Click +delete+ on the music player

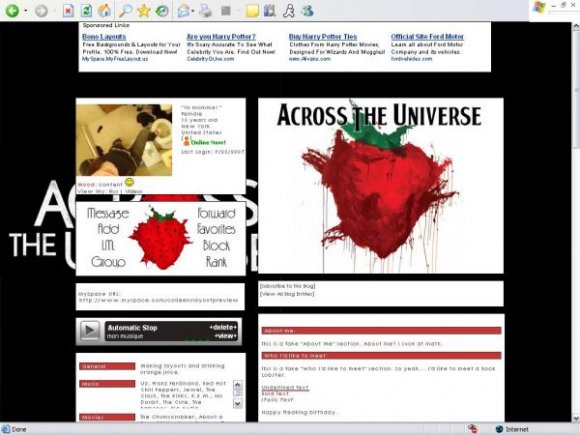pos(223,327)
